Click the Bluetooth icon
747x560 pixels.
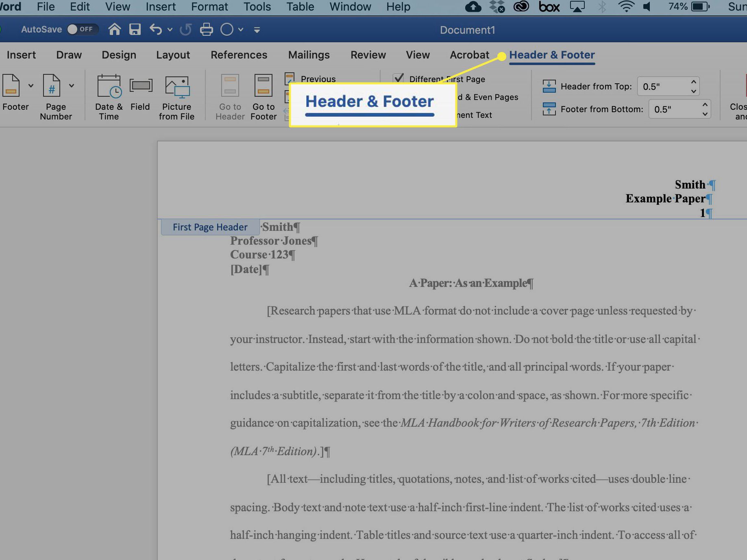pyautogui.click(x=602, y=7)
